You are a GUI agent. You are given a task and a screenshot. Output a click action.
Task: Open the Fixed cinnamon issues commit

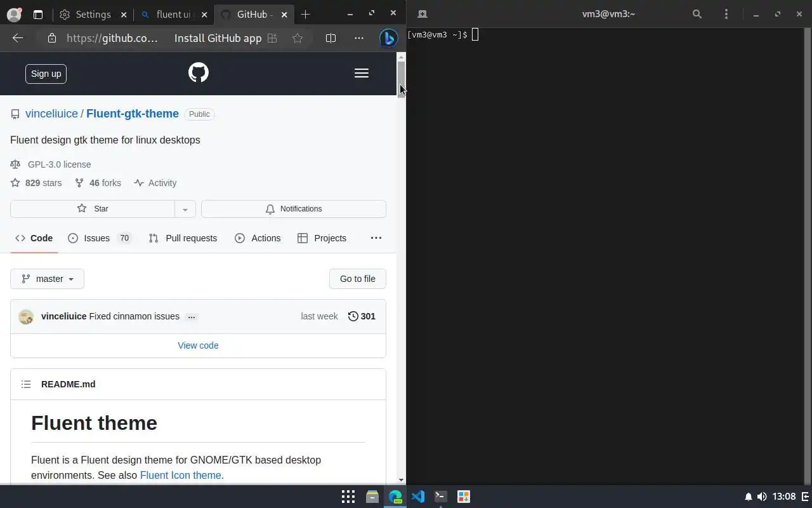(134, 316)
